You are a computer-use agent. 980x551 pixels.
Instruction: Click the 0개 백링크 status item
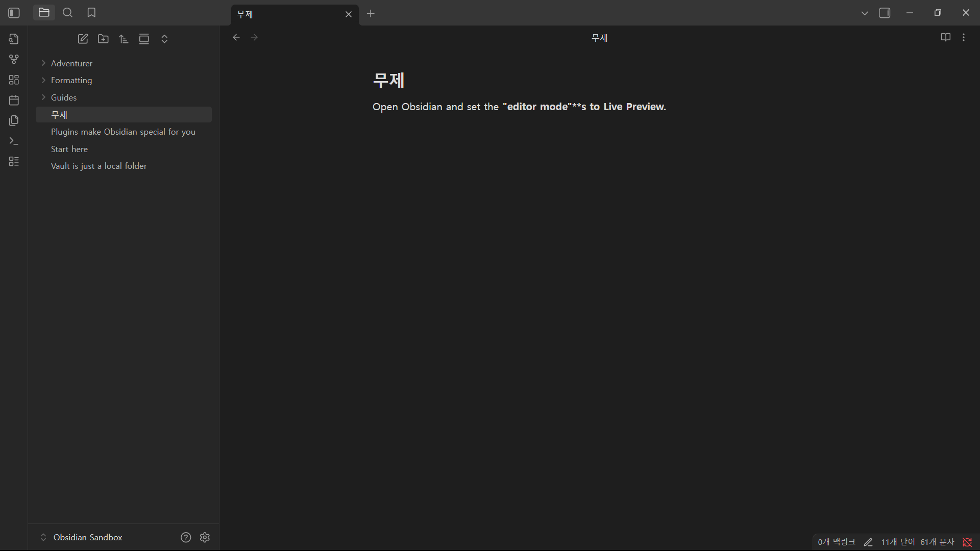836,542
